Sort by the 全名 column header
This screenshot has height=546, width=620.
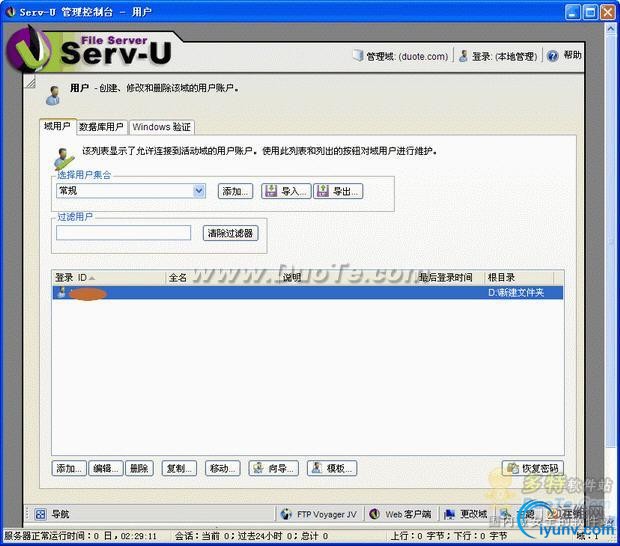[x=222, y=278]
